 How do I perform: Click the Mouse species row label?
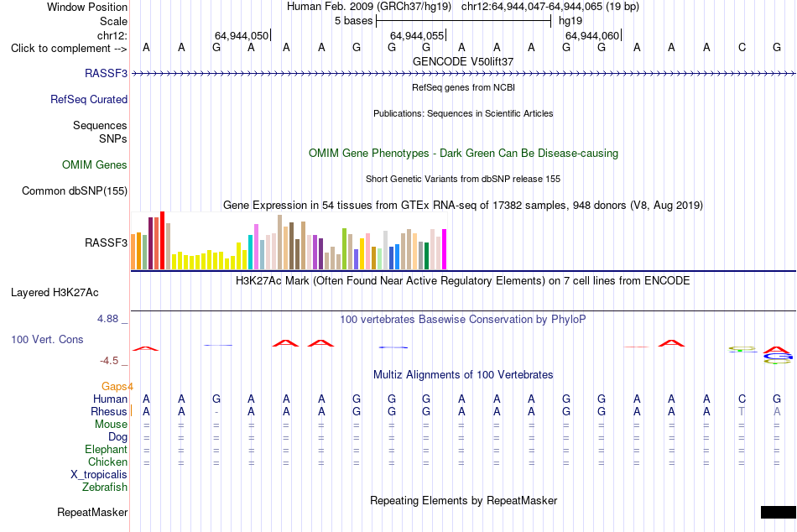pos(111,425)
